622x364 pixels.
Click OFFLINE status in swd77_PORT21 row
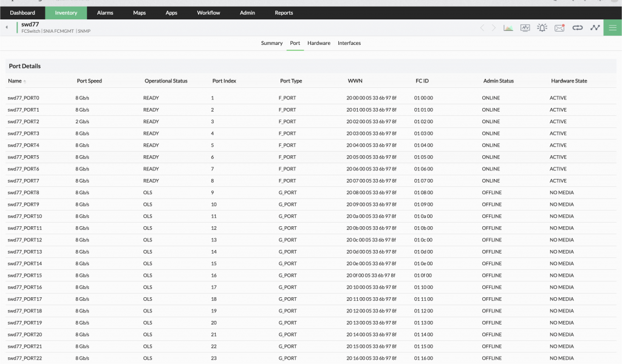click(492, 347)
